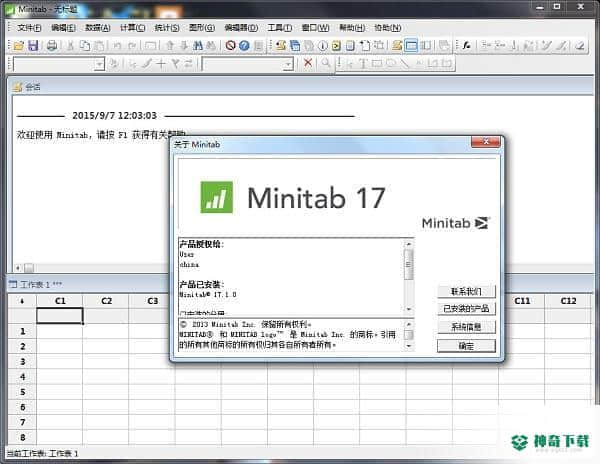600x464 pixels.
Task: Click the 系统信息 button
Action: pos(466,327)
